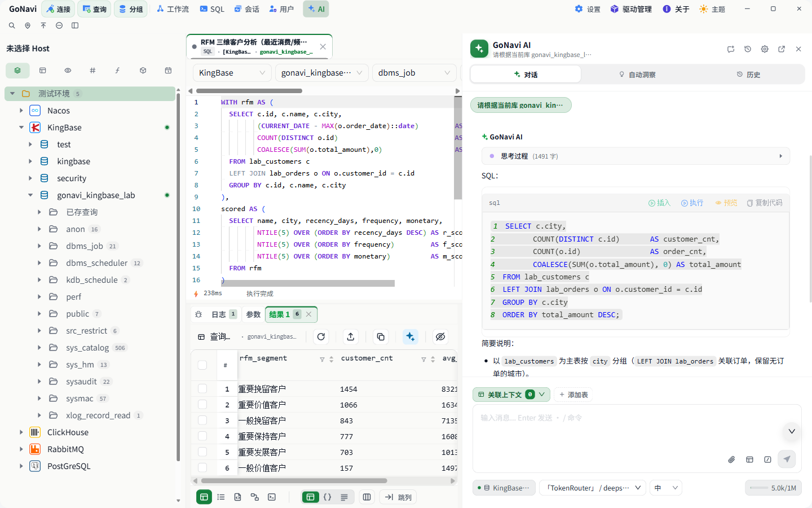812x508 pixels.
Task: Click the 添加表 add table button
Action: 573,395
